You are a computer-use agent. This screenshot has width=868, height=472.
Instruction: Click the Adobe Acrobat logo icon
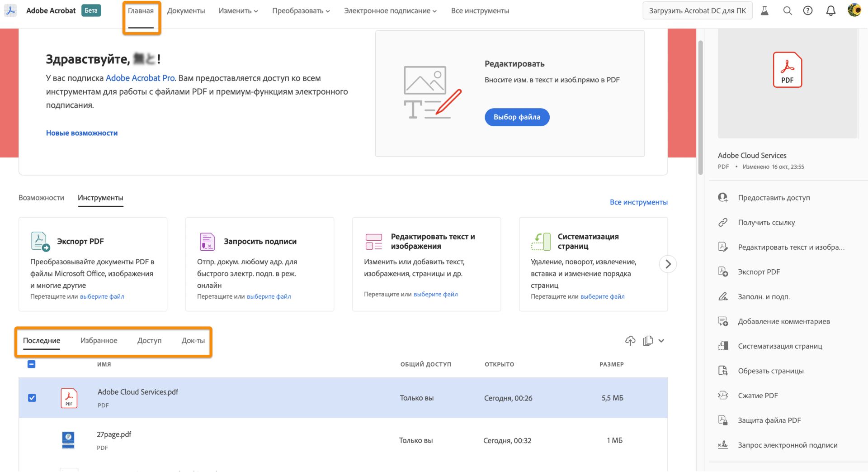tap(10, 10)
